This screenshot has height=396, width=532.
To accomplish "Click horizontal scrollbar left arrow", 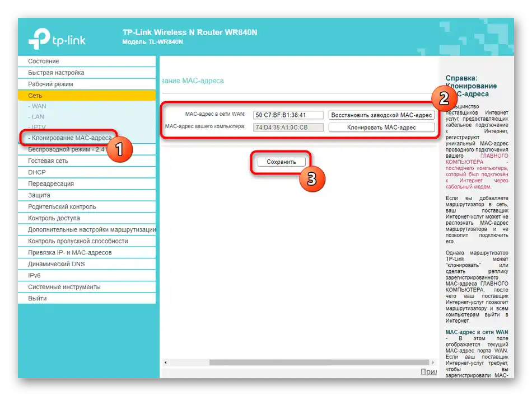I will pos(165,362).
